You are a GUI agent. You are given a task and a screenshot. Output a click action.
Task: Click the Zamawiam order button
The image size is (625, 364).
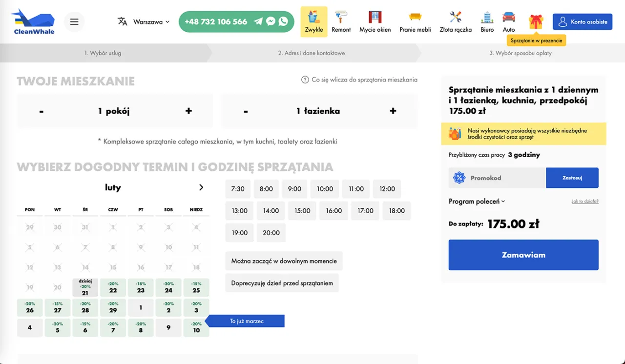coord(523,255)
